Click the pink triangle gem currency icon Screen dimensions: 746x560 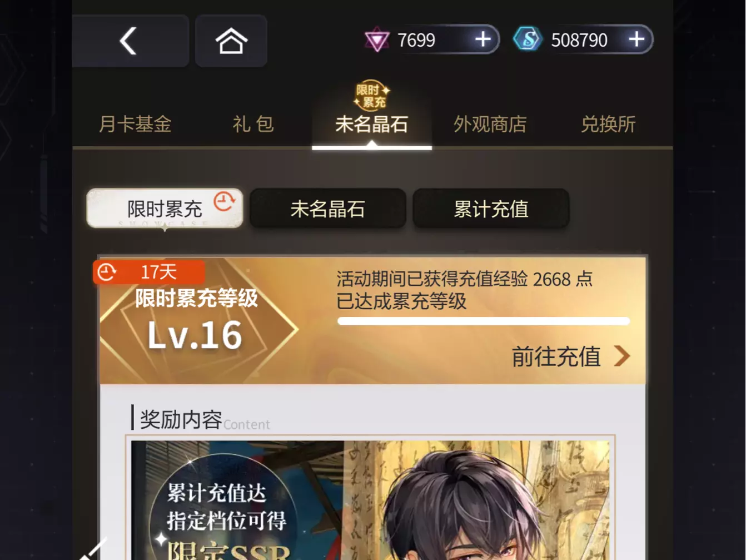click(377, 39)
